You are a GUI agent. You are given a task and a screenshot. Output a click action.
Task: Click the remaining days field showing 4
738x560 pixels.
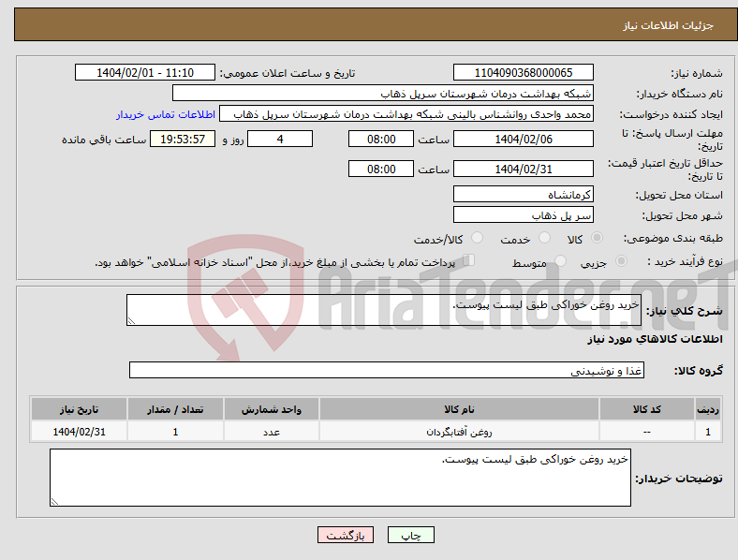click(x=280, y=139)
